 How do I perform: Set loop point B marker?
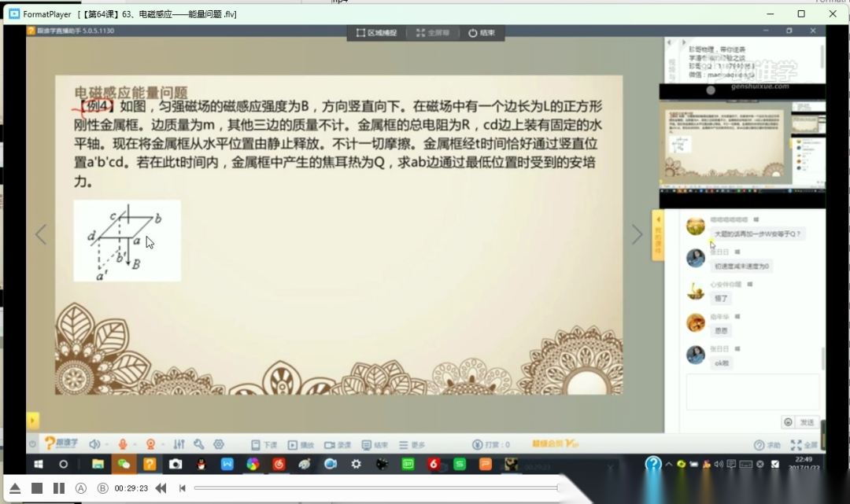point(102,488)
